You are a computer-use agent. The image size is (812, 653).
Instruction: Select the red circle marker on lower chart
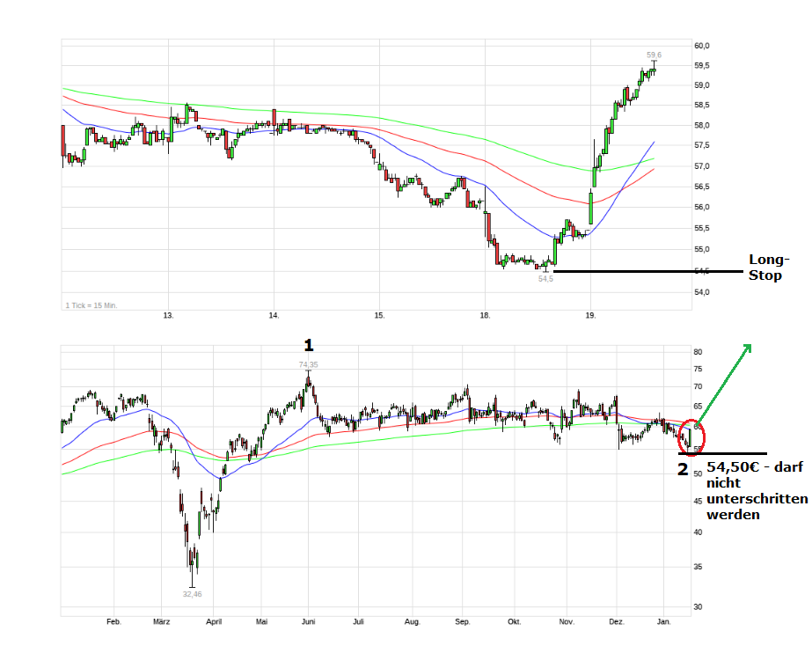(x=692, y=435)
